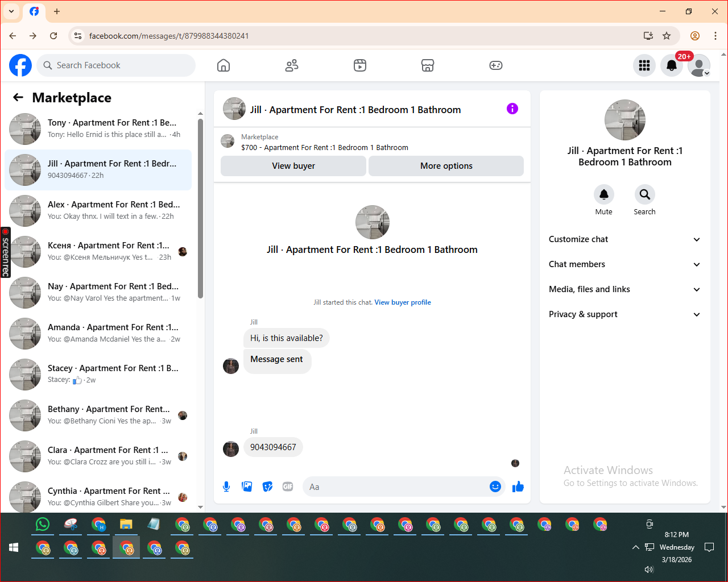Send a thumbs-up like
The height and width of the screenshot is (582, 728).
(518, 487)
